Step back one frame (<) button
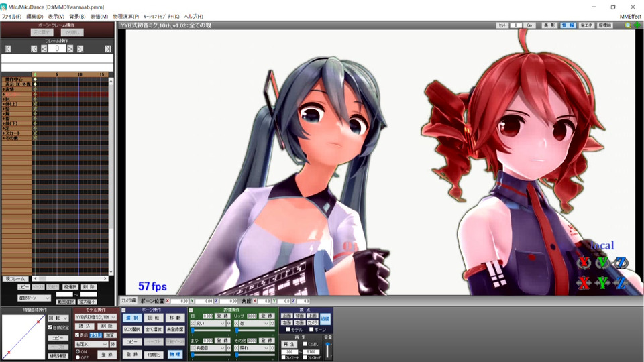Screen dimensions: 644x362 (44, 49)
